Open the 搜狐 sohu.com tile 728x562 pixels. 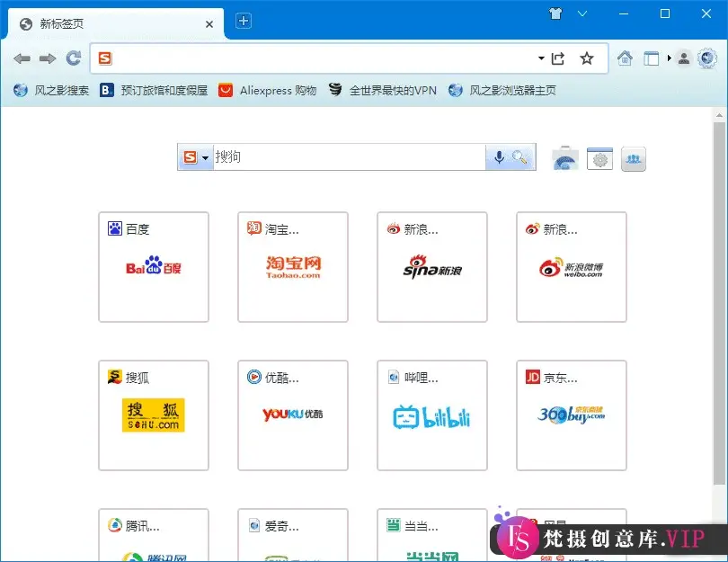pyautogui.click(x=154, y=415)
